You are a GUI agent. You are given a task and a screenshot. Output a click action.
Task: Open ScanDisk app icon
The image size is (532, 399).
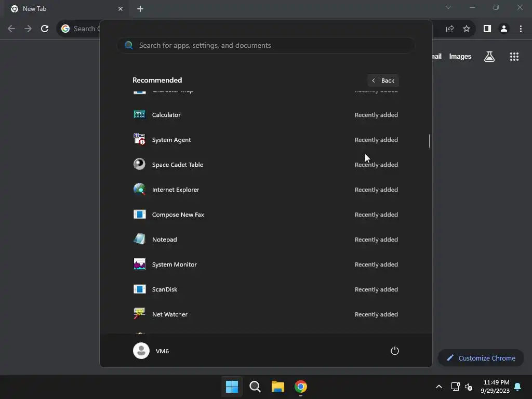(x=139, y=289)
